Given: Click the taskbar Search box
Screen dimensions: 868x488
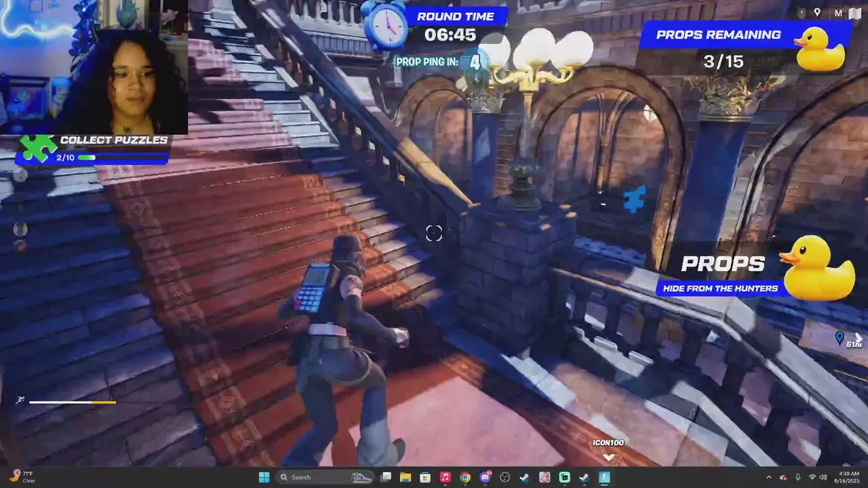Looking at the screenshot, I should [x=325, y=477].
